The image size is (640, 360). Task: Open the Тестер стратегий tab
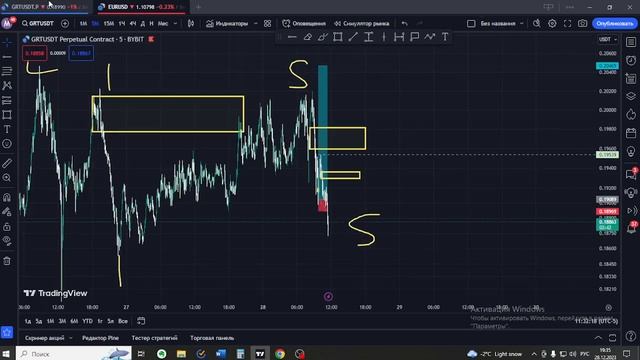154,338
